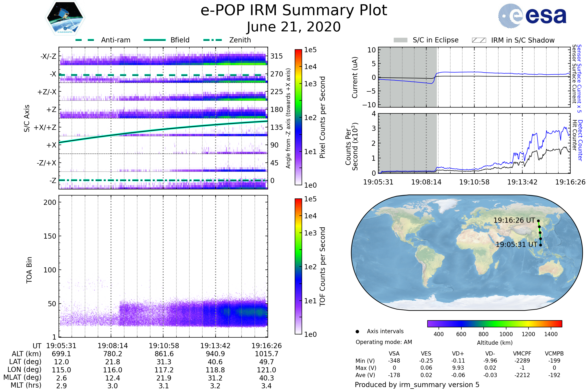Click the Zenith dash-dot legend marker
This screenshot has height=392, width=588.
pyautogui.click(x=213, y=40)
